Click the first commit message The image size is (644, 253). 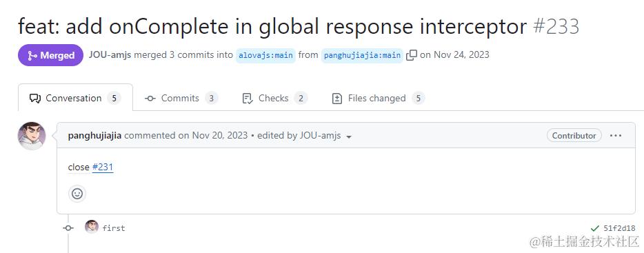pos(113,228)
